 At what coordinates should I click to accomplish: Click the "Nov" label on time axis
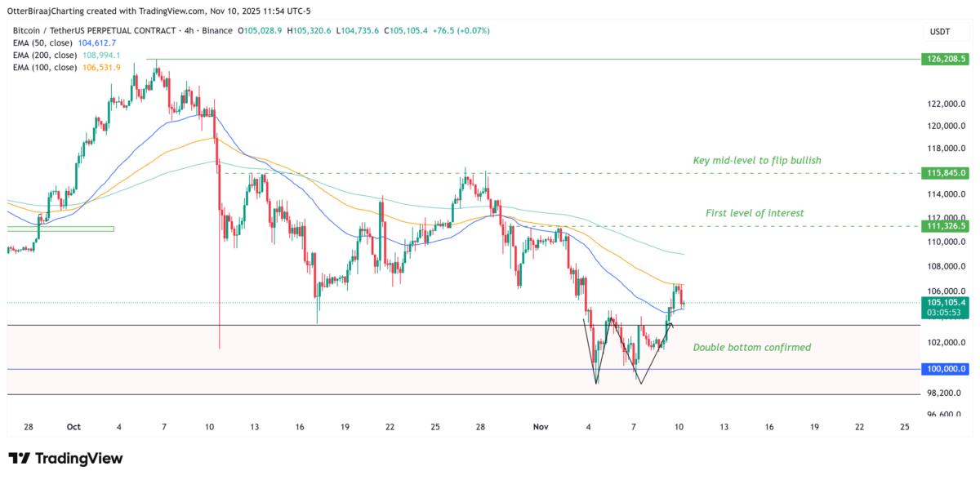(x=540, y=427)
